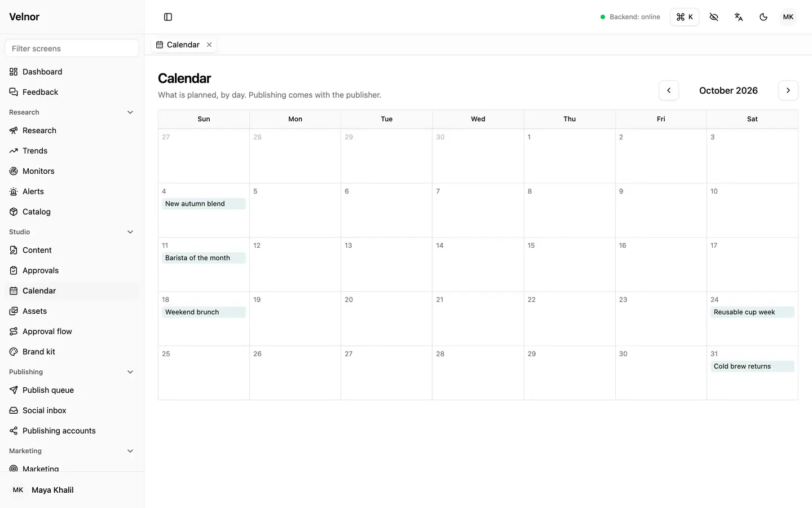The width and height of the screenshot is (812, 508).
Task: Go to next month arrow
Action: click(x=788, y=90)
